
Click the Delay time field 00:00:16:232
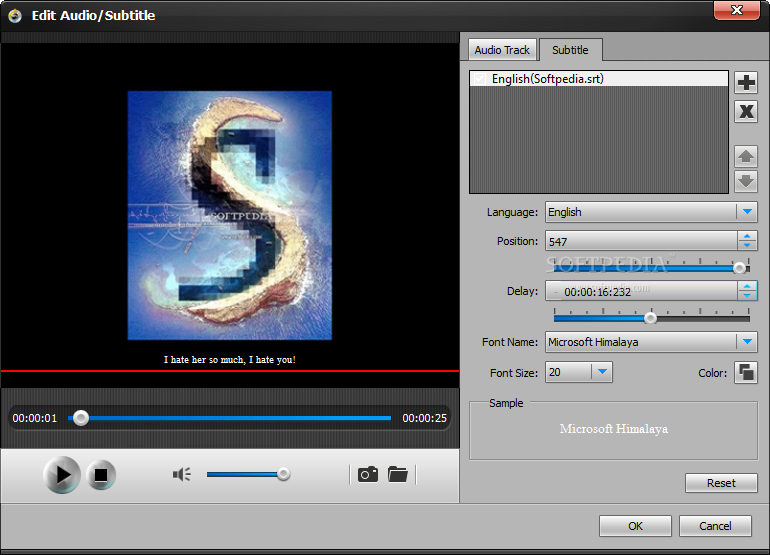(x=641, y=291)
